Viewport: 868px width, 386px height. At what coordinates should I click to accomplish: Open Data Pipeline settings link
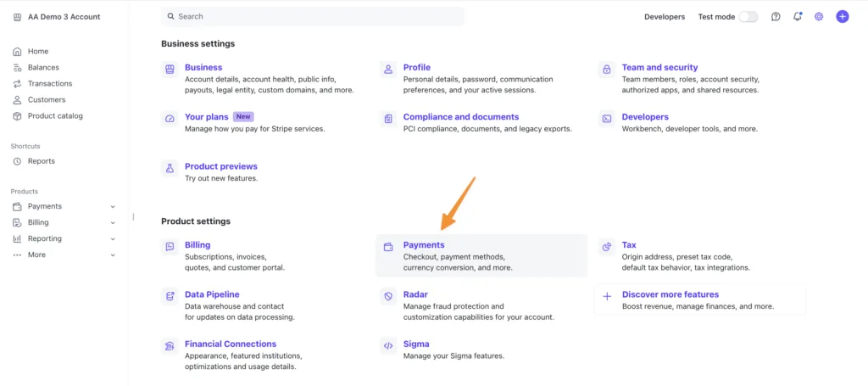coord(212,294)
